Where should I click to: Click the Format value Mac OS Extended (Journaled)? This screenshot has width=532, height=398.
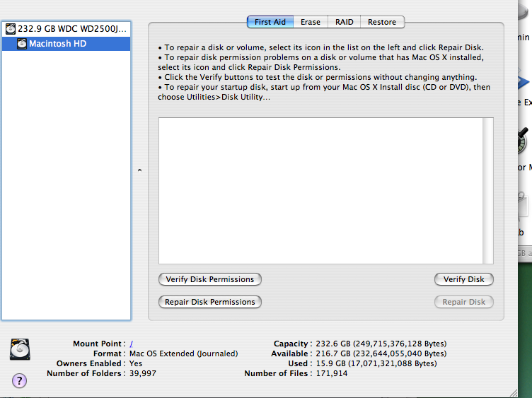pos(183,353)
